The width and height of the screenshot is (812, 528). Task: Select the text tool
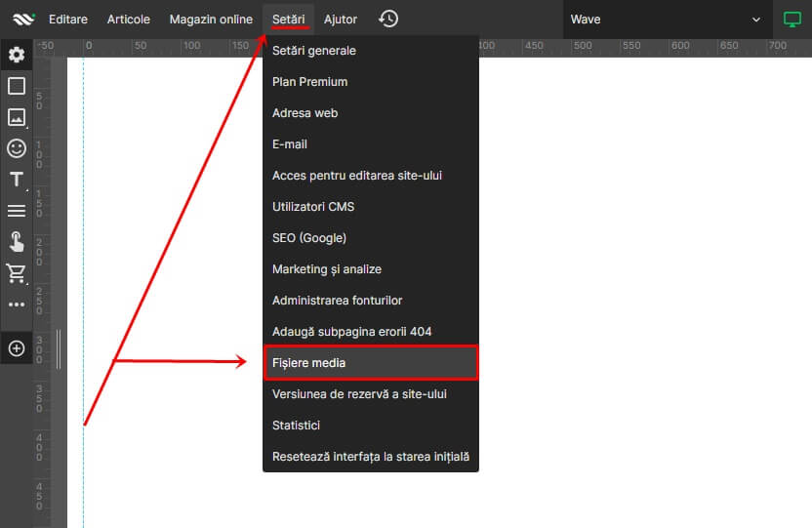click(x=17, y=180)
